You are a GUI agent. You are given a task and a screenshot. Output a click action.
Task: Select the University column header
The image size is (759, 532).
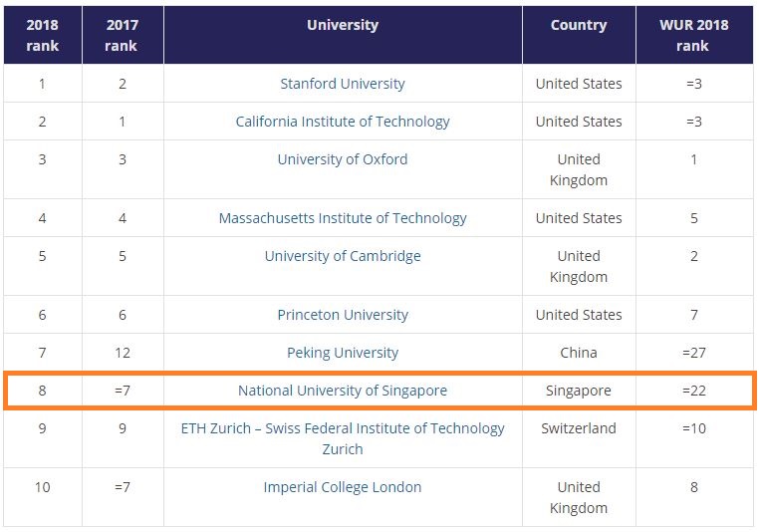[x=343, y=35]
